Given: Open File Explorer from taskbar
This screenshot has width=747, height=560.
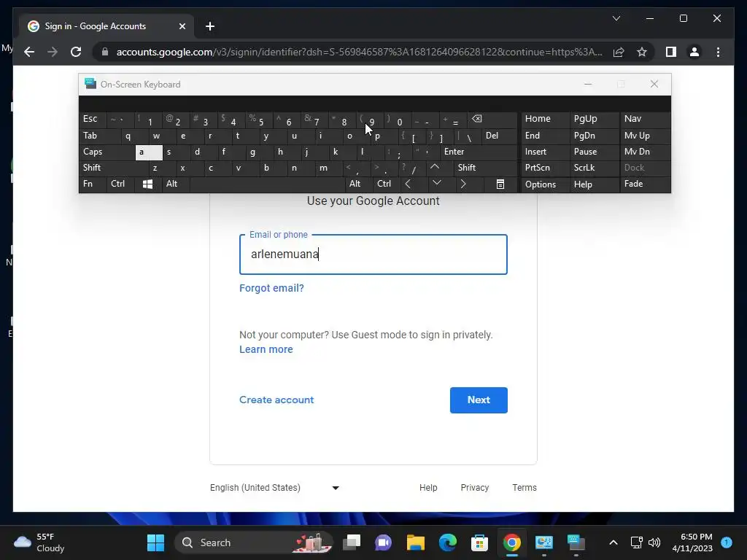Looking at the screenshot, I should coord(415,542).
